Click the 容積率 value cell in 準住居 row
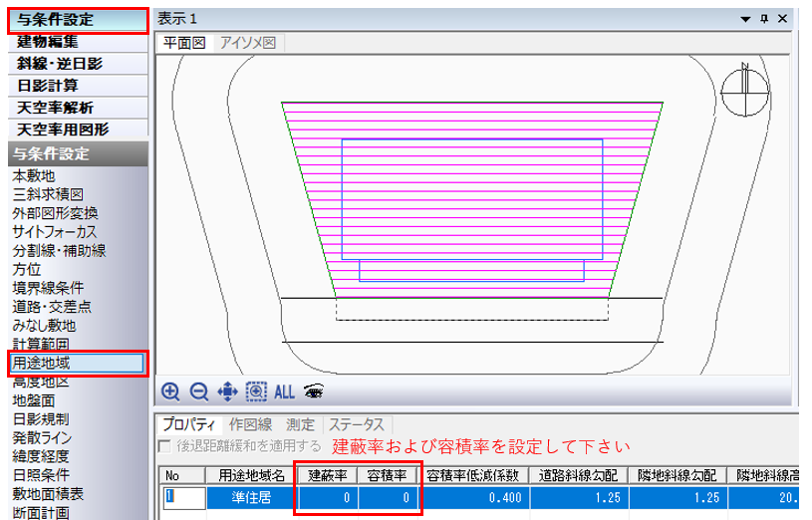This screenshot has height=520, width=812. (x=387, y=498)
